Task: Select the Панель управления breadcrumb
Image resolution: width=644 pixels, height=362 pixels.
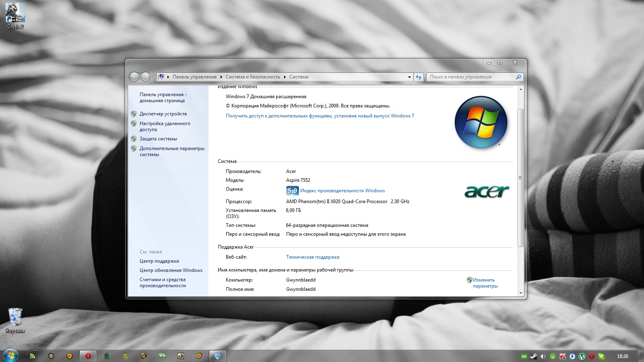Action: (194, 77)
